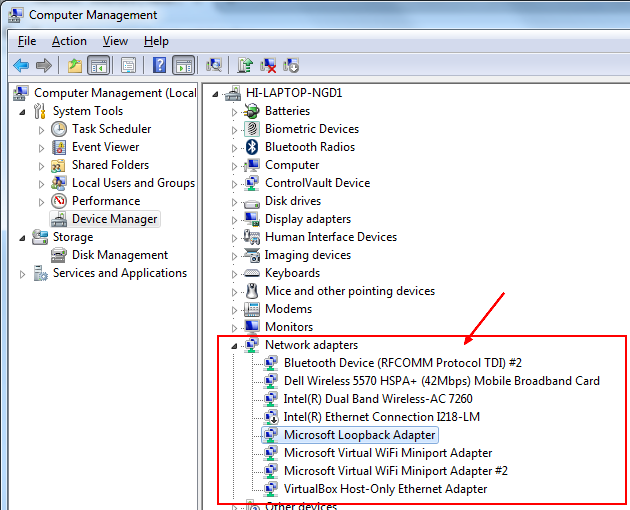Click the Bluetooth Radios icon
This screenshot has height=510, width=630.
pos(252,147)
